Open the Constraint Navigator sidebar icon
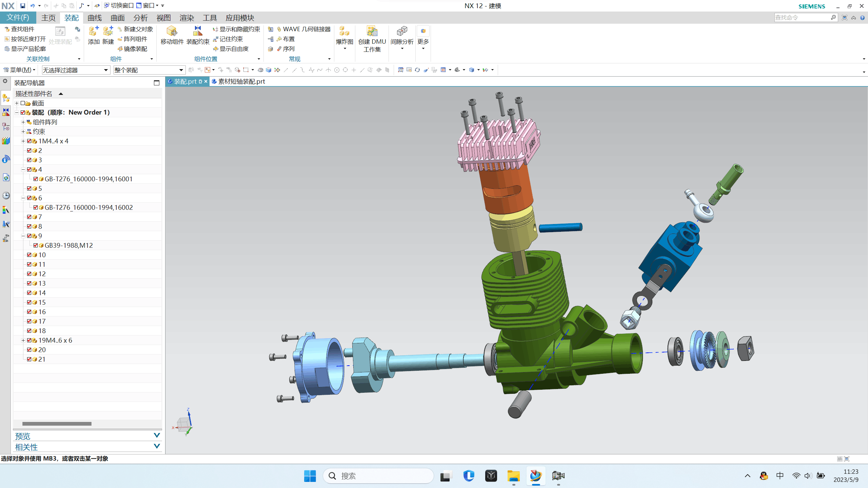 6,112
